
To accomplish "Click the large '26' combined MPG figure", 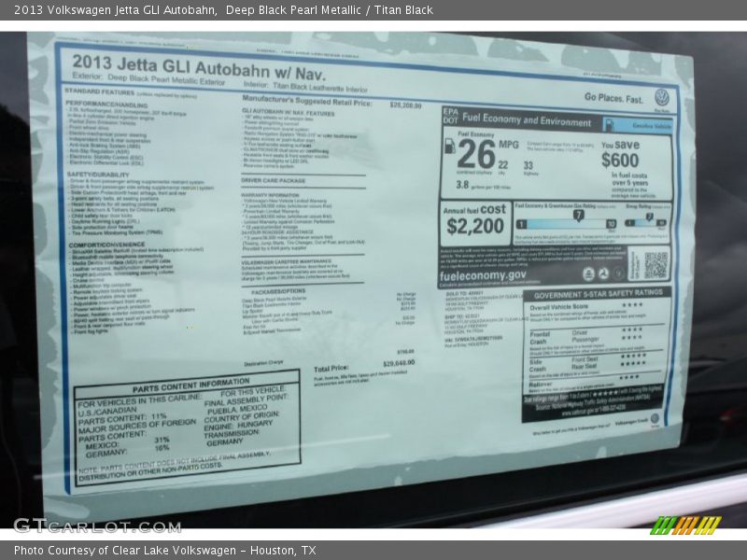I will click(476, 154).
